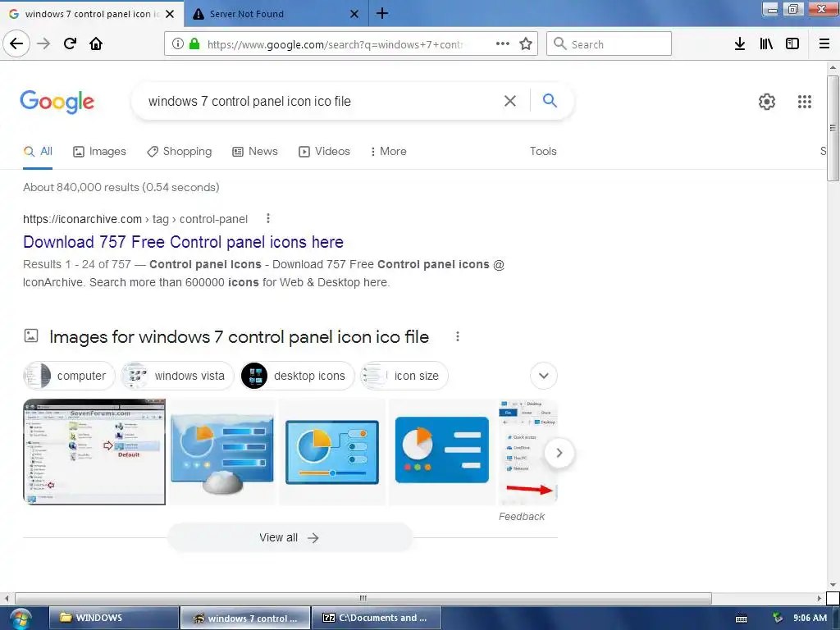Click the iconarchive.com URL breadcrumb

pyautogui.click(x=135, y=219)
